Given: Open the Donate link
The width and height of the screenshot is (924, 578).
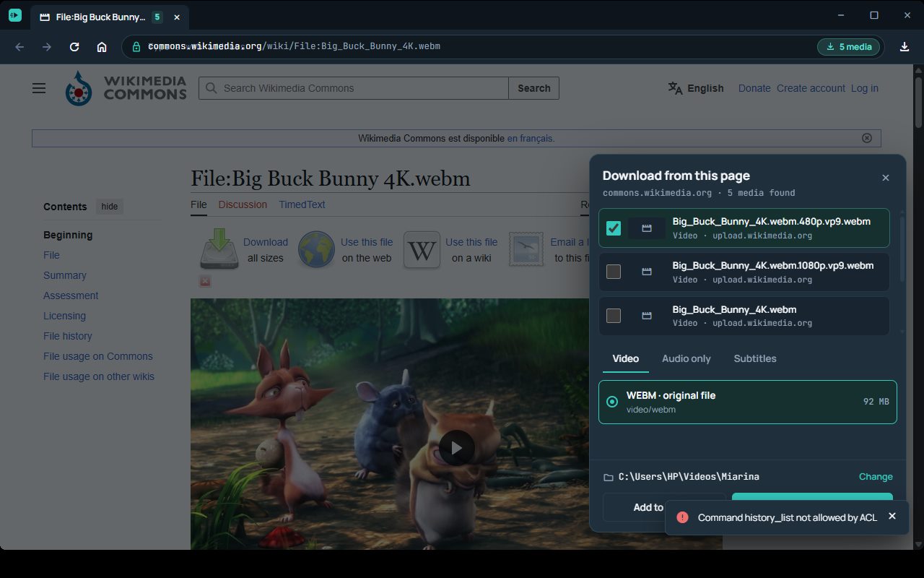Looking at the screenshot, I should click(x=754, y=88).
